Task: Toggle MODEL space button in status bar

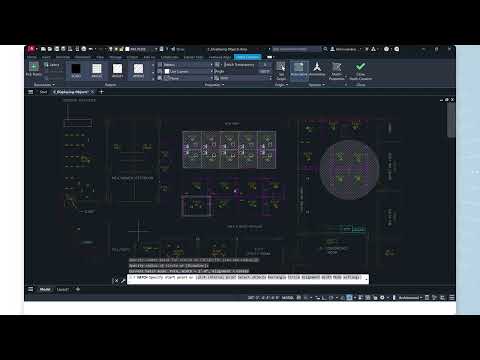Action: (x=287, y=297)
